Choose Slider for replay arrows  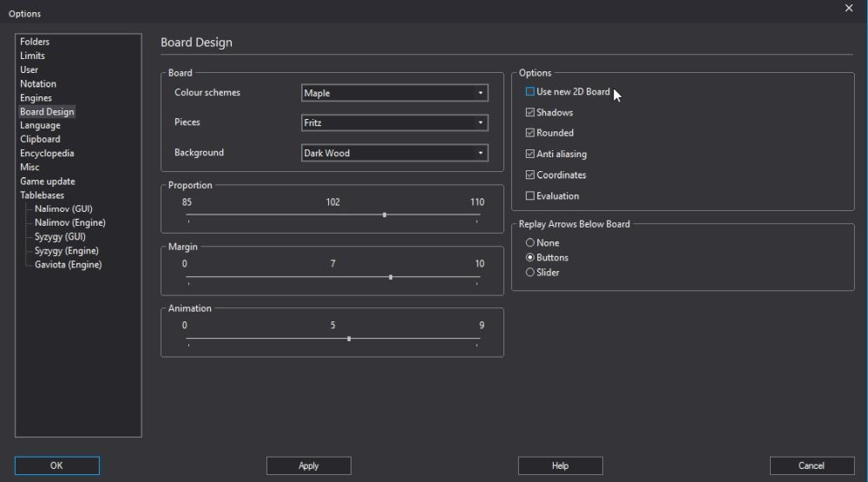pos(530,273)
